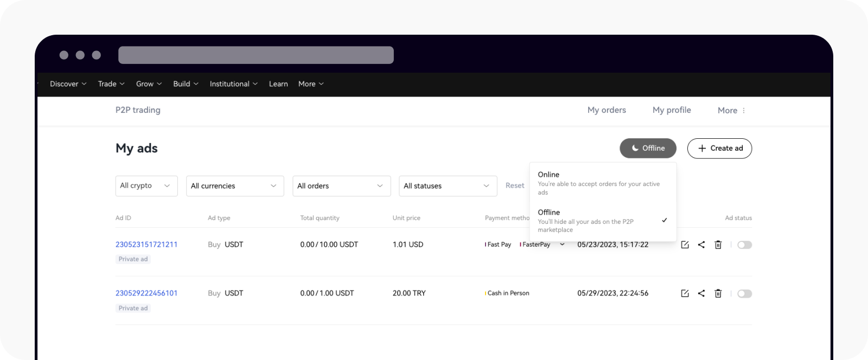Open the All currencies dropdown

tap(235, 186)
